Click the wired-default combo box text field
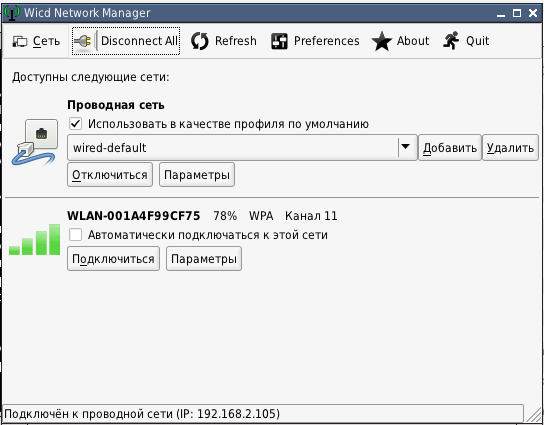This screenshot has height=425, width=544. pyautogui.click(x=232, y=148)
